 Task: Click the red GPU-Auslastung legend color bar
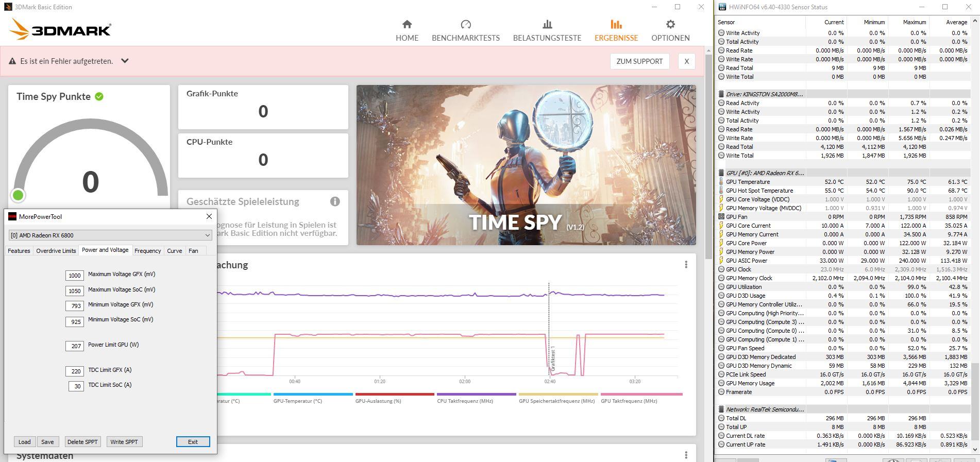[x=395, y=394]
